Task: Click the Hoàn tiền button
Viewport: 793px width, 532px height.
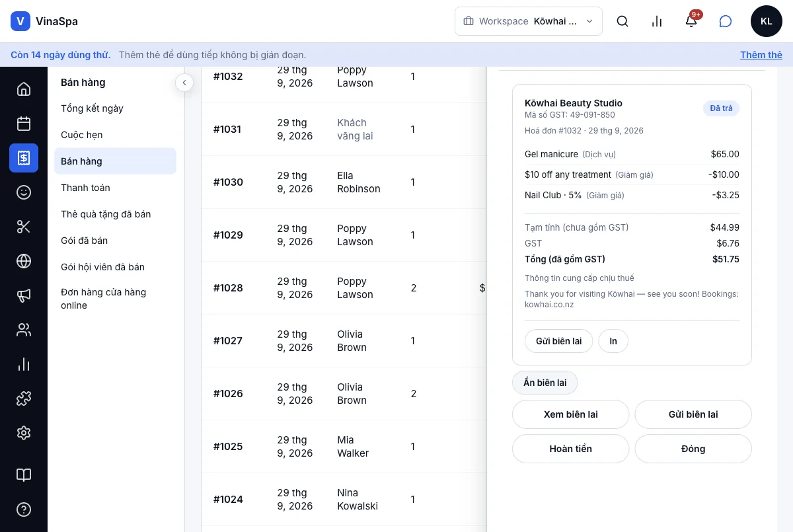Action: coord(571,449)
